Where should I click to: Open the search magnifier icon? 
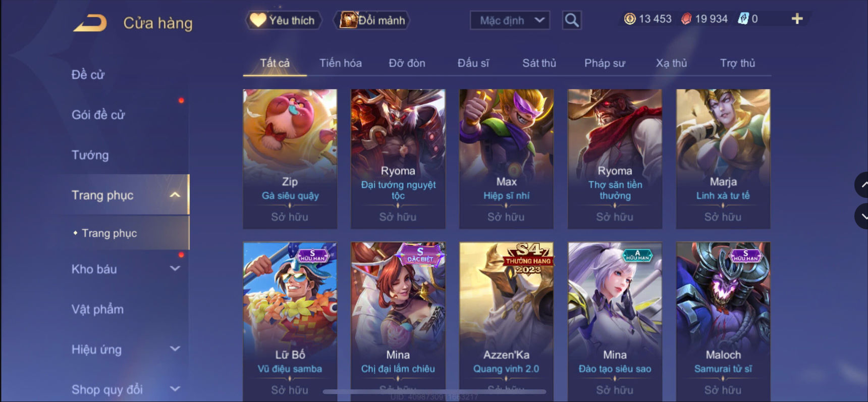[x=572, y=20]
